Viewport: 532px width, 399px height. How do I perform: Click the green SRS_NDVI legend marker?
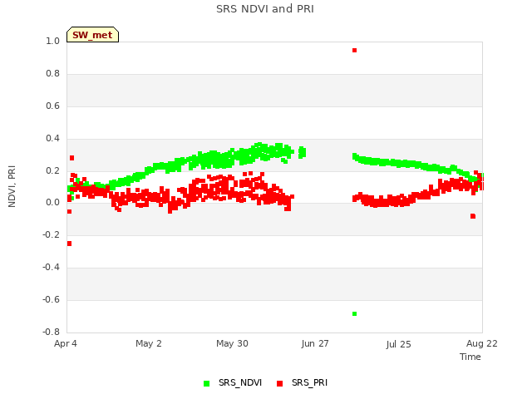206,384
